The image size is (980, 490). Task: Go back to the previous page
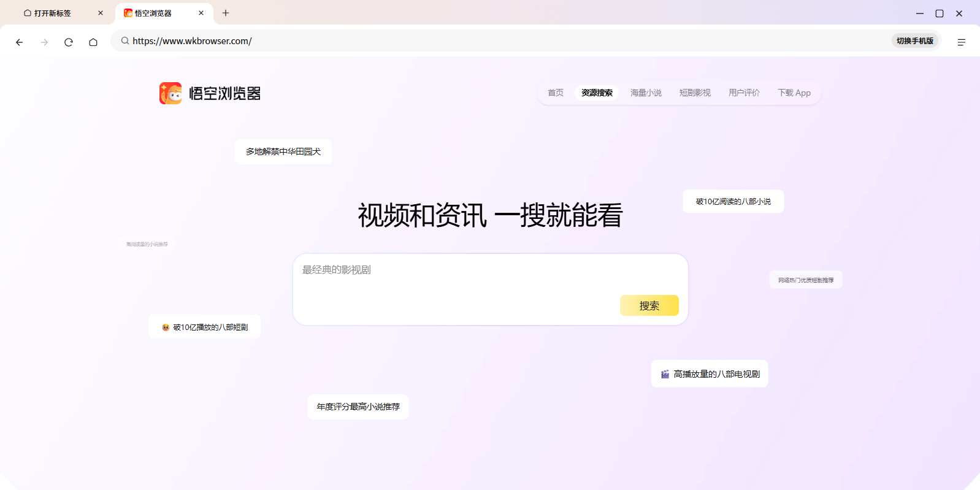[x=20, y=42]
